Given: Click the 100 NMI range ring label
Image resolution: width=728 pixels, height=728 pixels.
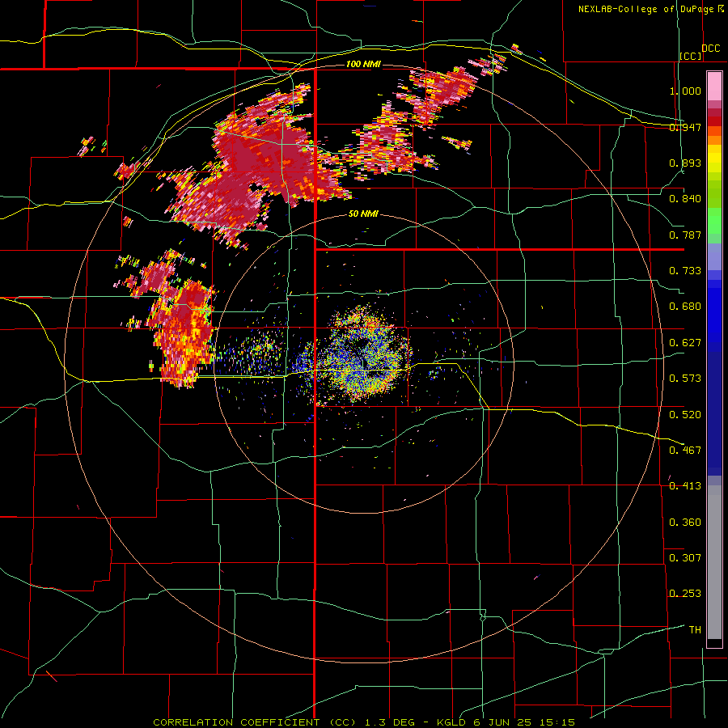Looking at the screenshot, I should [363, 64].
